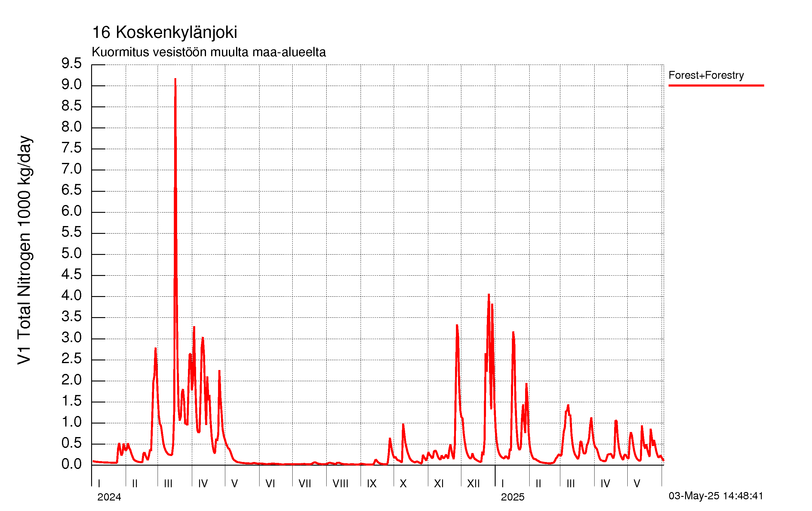Screen dimensions: 812x511
Task: Click the year label '2024'
Action: coord(109,497)
